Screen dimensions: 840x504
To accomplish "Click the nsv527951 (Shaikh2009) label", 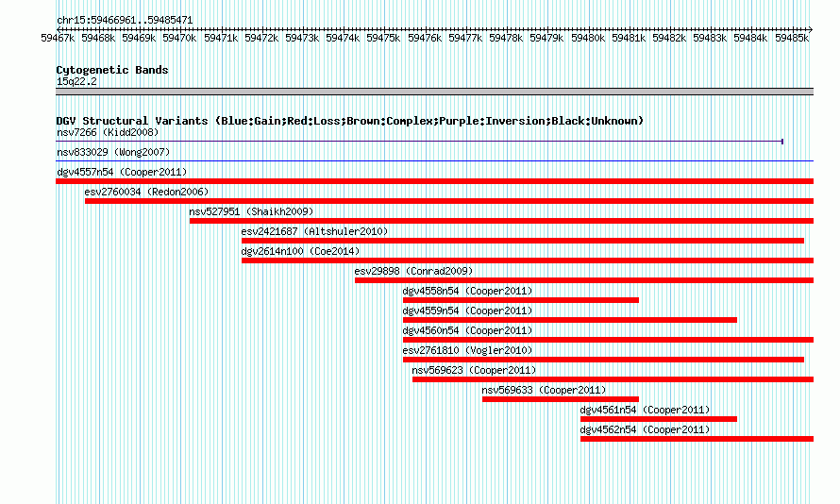I will click(x=251, y=211).
